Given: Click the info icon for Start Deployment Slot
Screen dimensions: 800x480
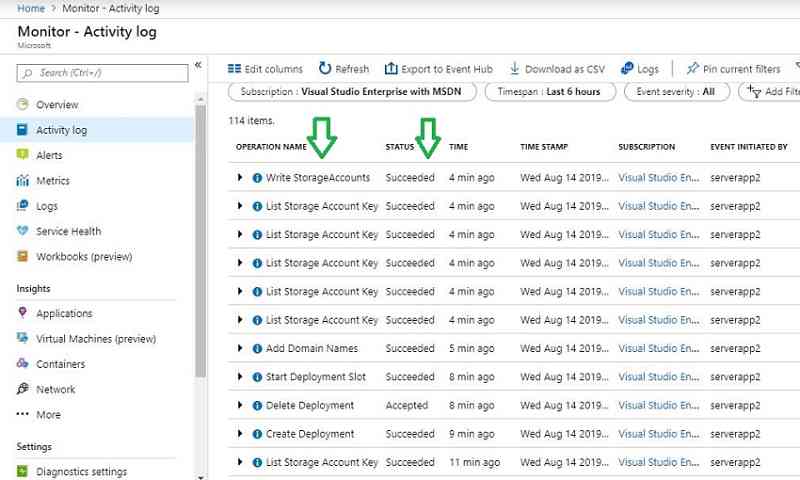Looking at the screenshot, I should (x=257, y=377).
